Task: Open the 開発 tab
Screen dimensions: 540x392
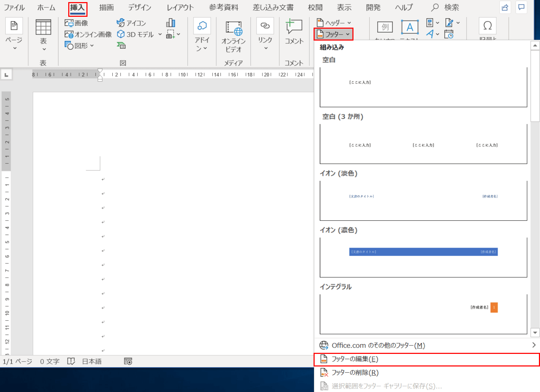Action: point(373,7)
